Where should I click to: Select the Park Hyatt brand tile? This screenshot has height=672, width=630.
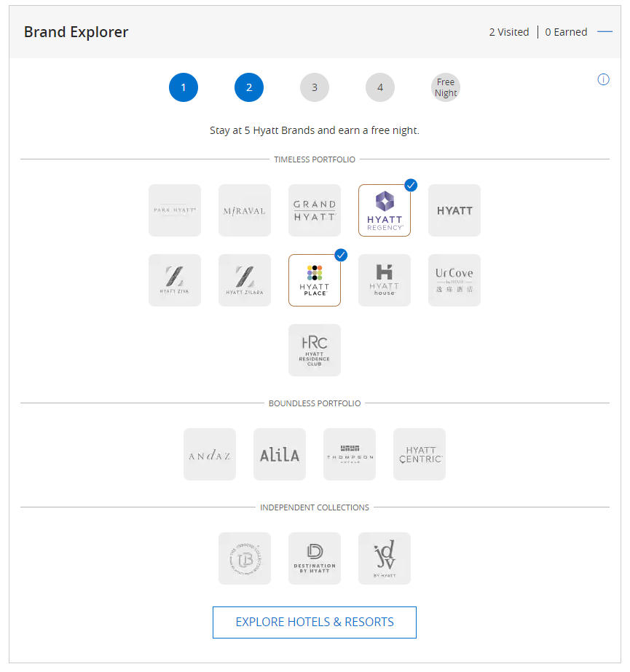175,210
